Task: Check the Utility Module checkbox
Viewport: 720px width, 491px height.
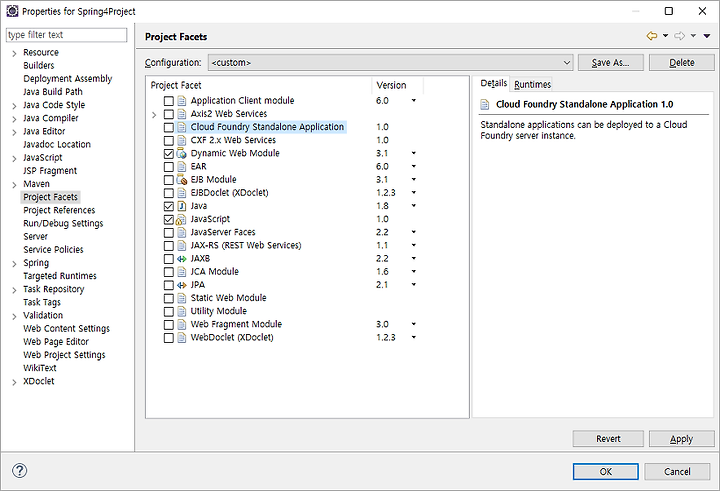Action: (x=169, y=311)
